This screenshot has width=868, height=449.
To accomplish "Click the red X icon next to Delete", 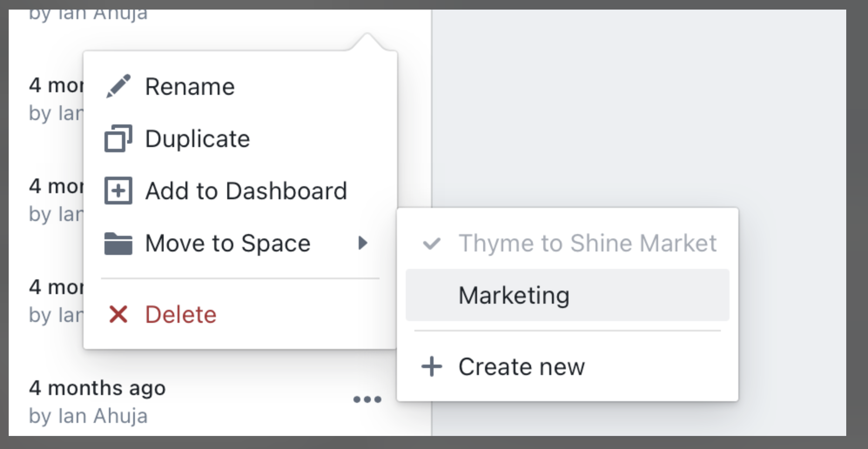I will (x=118, y=314).
